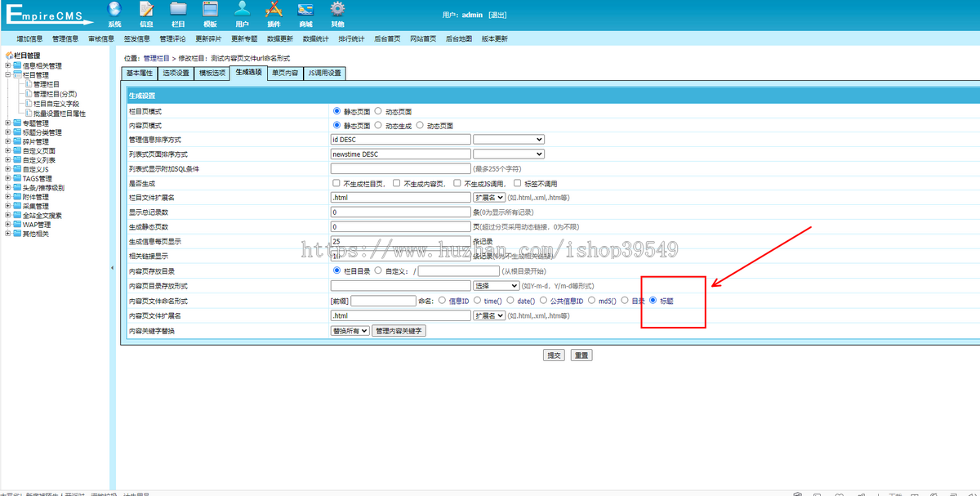The image size is (980, 496).
Task: Select the 标题 naming radio
Action: click(x=653, y=301)
